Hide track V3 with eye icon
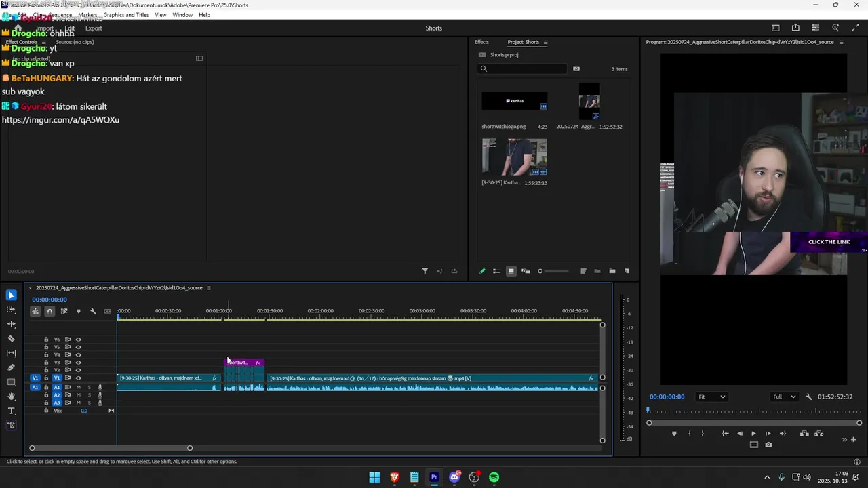The width and height of the screenshot is (868, 488). [x=78, y=363]
